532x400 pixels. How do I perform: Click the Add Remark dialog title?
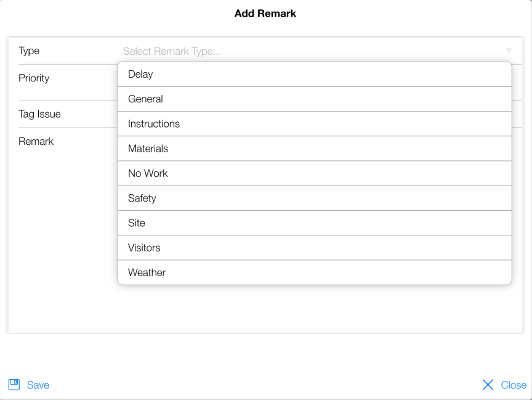pyautogui.click(x=265, y=13)
